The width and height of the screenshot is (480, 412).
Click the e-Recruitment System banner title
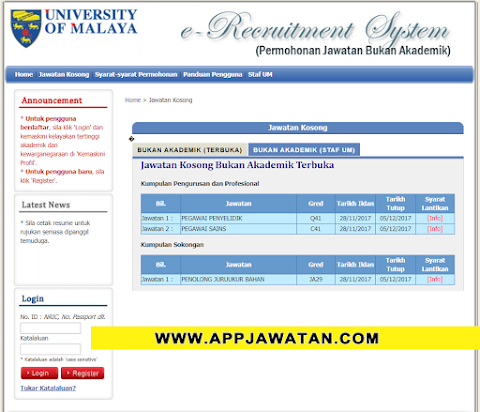coord(315,29)
